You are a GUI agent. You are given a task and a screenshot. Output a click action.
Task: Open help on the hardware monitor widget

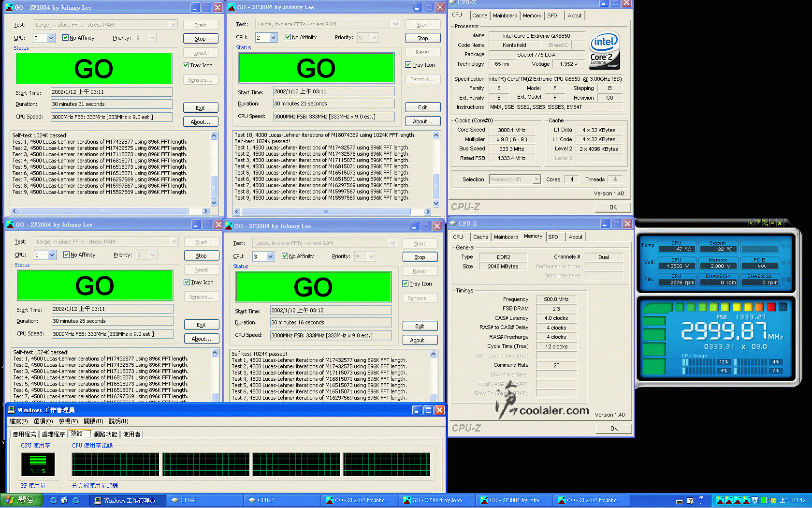pos(758,223)
